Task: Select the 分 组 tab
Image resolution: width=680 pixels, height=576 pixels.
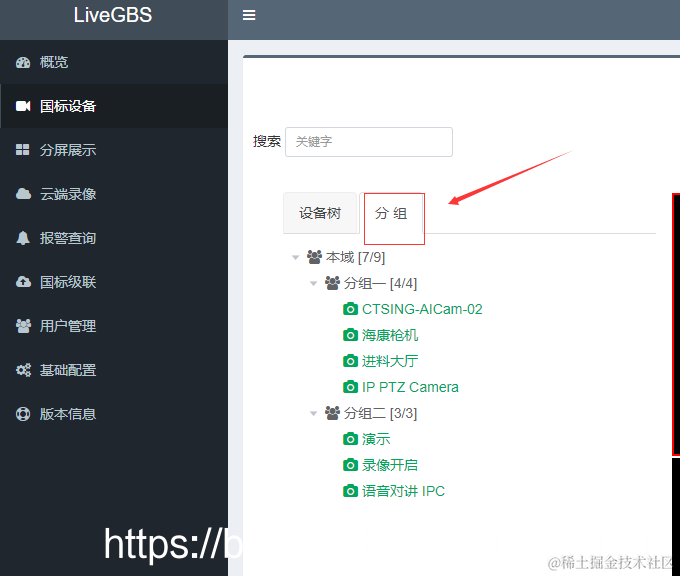Action: click(x=391, y=213)
